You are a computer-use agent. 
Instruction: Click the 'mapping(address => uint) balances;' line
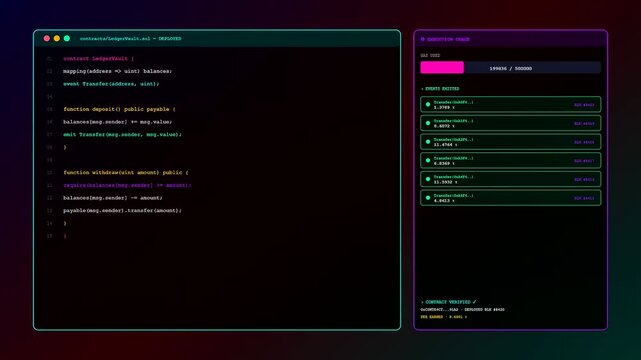tap(117, 71)
